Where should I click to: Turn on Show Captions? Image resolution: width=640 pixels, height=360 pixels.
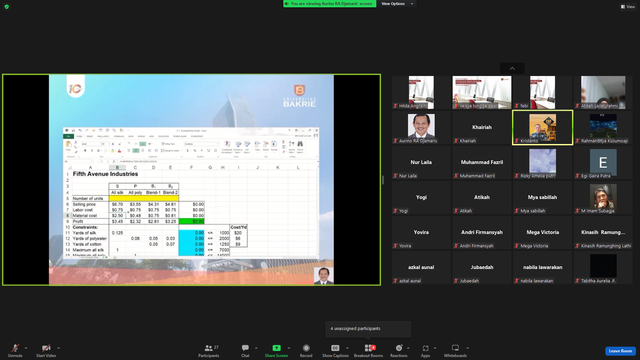(335, 350)
